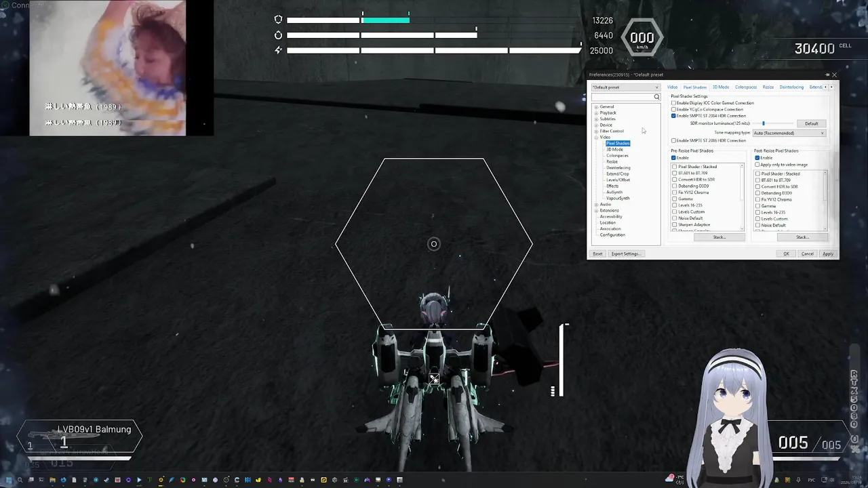Switch to the Resize tab
Viewport: 868px width, 488px height.
click(x=768, y=87)
